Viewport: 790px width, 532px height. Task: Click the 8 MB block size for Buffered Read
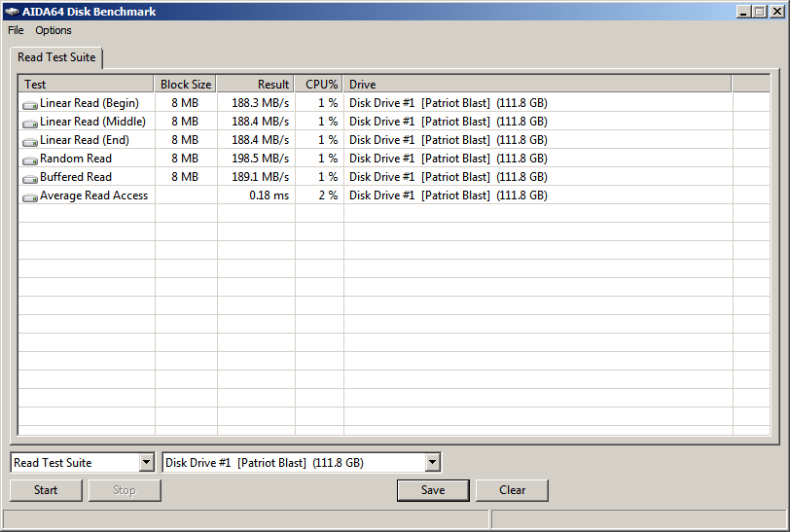(185, 177)
